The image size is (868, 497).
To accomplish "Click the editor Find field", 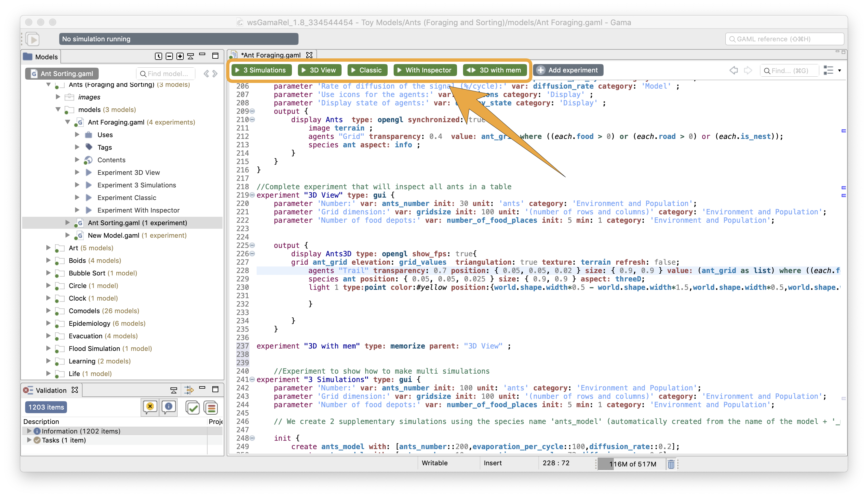I will click(x=789, y=70).
